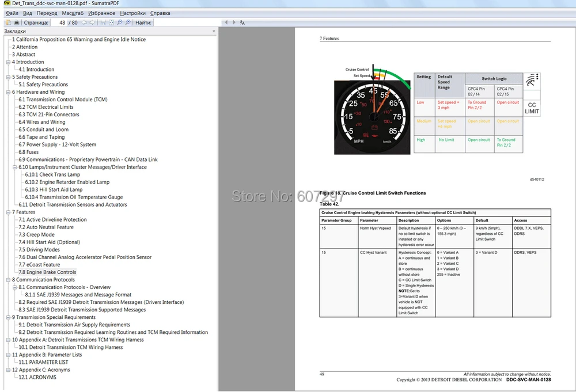Select 6.3 TCM 21-Pin Connectors bookmark
This screenshot has height=392, width=576.
(x=49, y=115)
